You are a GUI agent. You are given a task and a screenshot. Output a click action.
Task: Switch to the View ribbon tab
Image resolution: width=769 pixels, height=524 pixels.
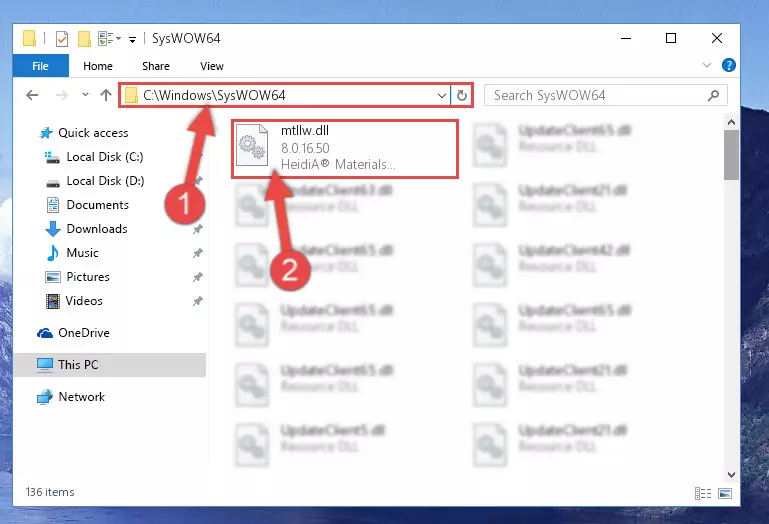(x=212, y=66)
